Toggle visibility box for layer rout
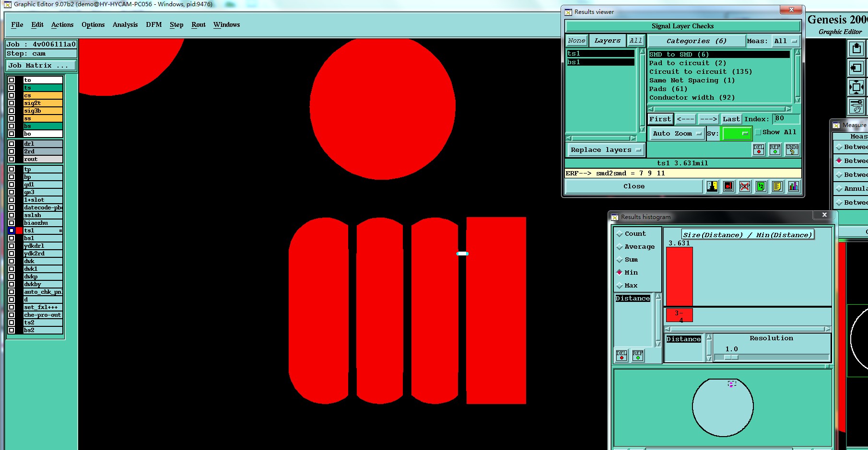The height and width of the screenshot is (450, 868). [x=12, y=159]
